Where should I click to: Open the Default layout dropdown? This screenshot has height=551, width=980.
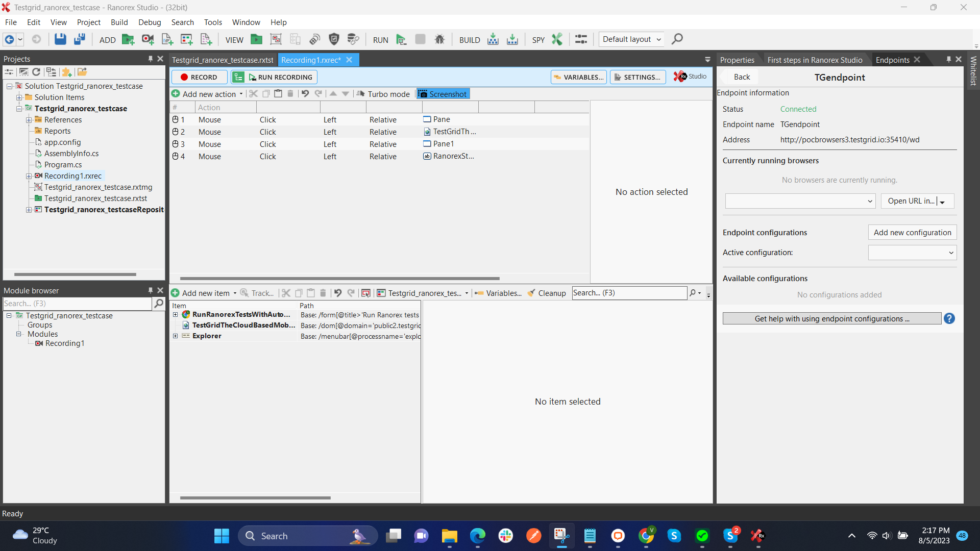[631, 39]
